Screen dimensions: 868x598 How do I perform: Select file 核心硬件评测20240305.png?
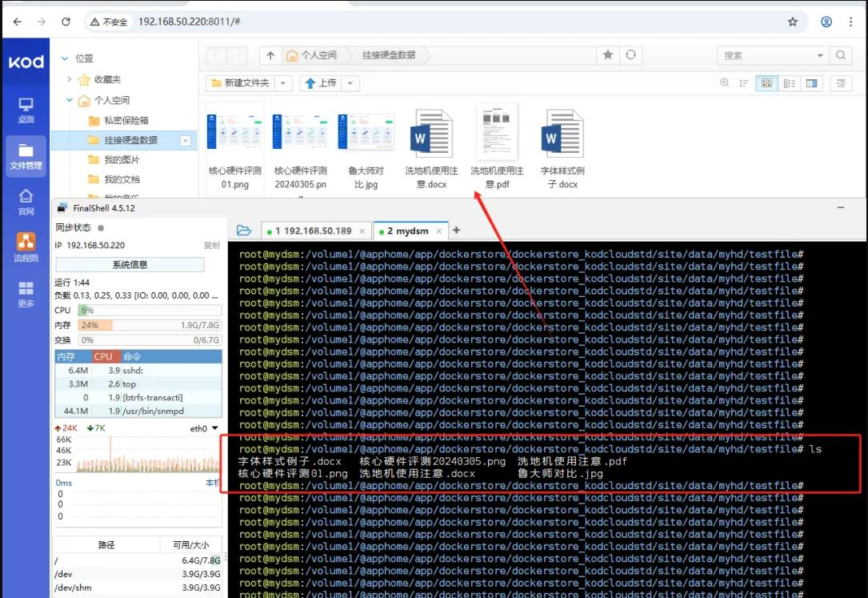coord(301,148)
